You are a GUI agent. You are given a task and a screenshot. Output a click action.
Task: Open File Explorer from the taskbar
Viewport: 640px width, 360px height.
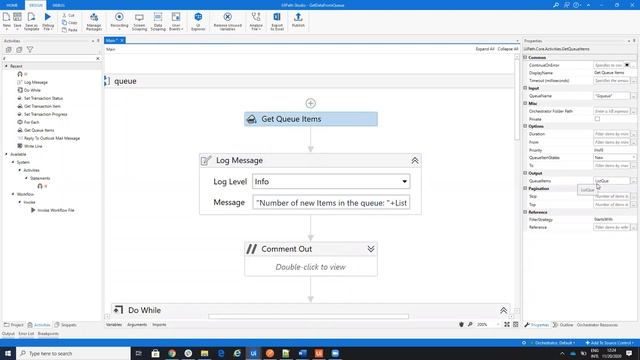pos(204,353)
